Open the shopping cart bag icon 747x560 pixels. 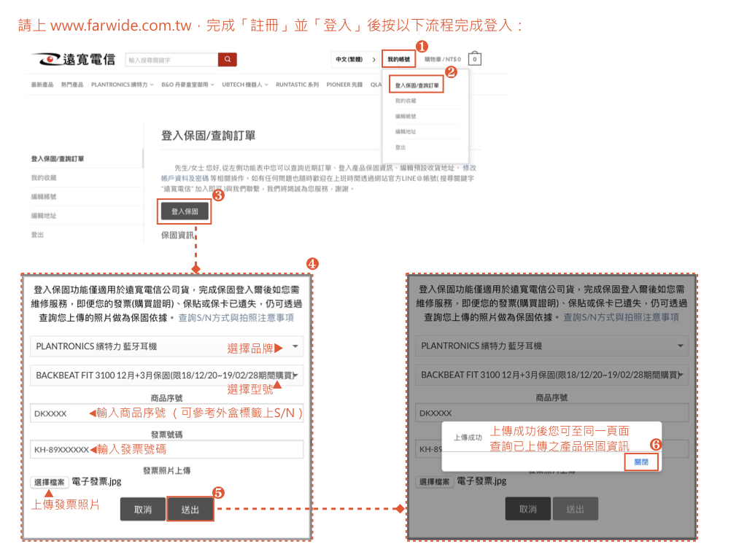click(x=474, y=58)
